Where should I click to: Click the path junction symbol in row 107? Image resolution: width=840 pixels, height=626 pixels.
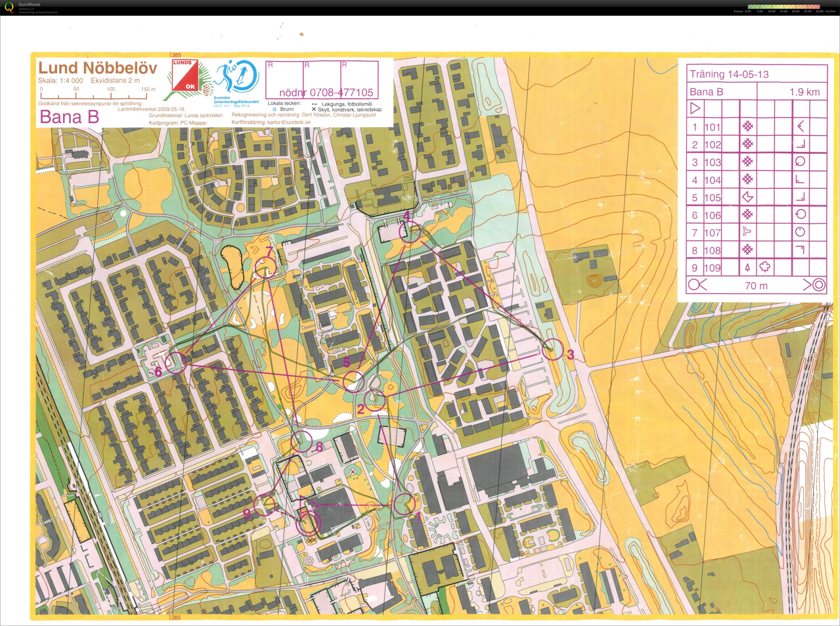pyautogui.click(x=747, y=232)
